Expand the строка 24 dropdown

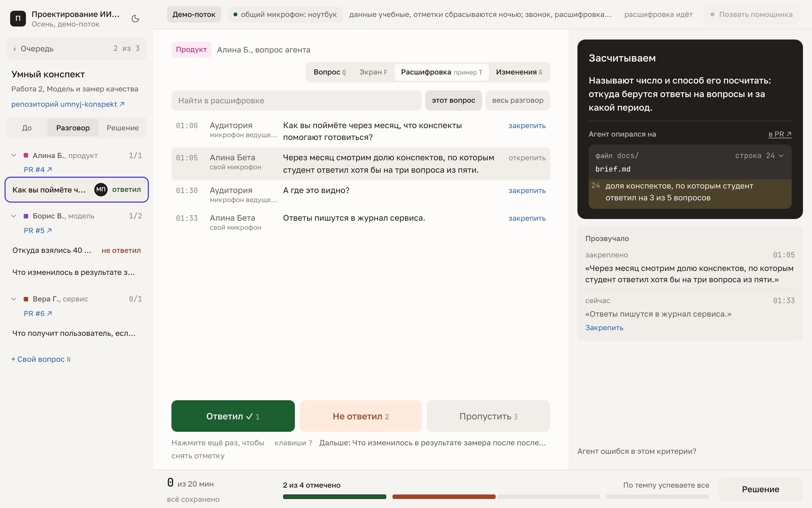[x=759, y=156]
